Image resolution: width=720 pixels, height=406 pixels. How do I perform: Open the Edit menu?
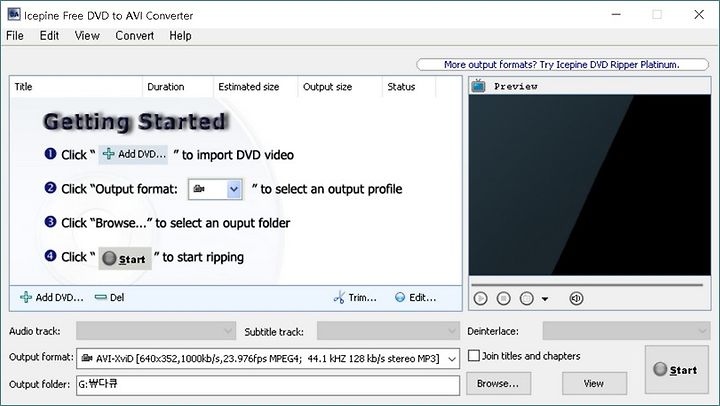click(49, 35)
